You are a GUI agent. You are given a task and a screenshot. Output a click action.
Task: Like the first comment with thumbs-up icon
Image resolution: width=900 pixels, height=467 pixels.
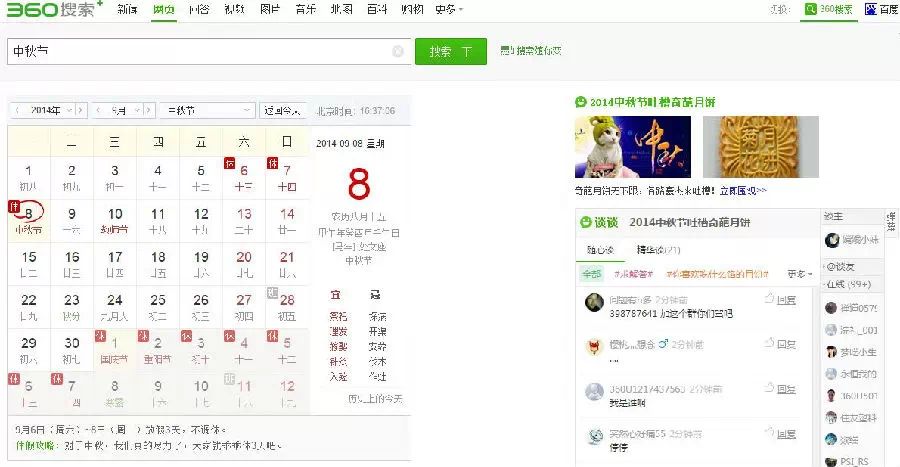[x=769, y=298]
